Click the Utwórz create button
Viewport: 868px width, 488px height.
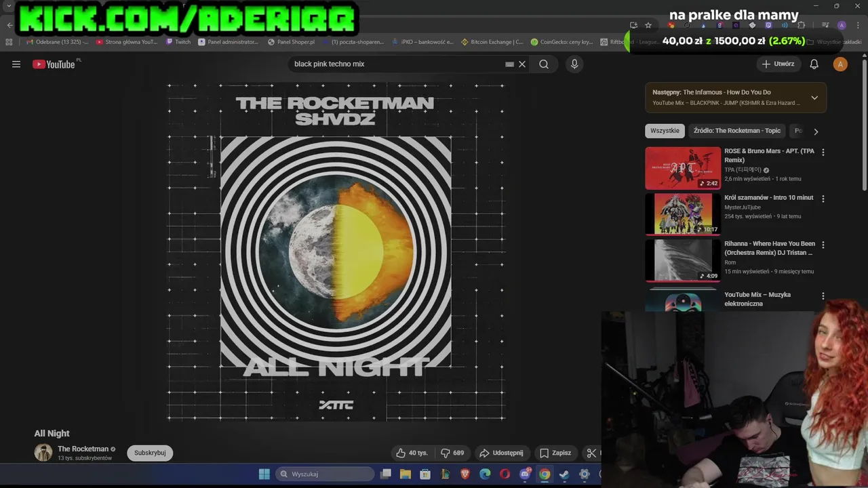[777, 64]
